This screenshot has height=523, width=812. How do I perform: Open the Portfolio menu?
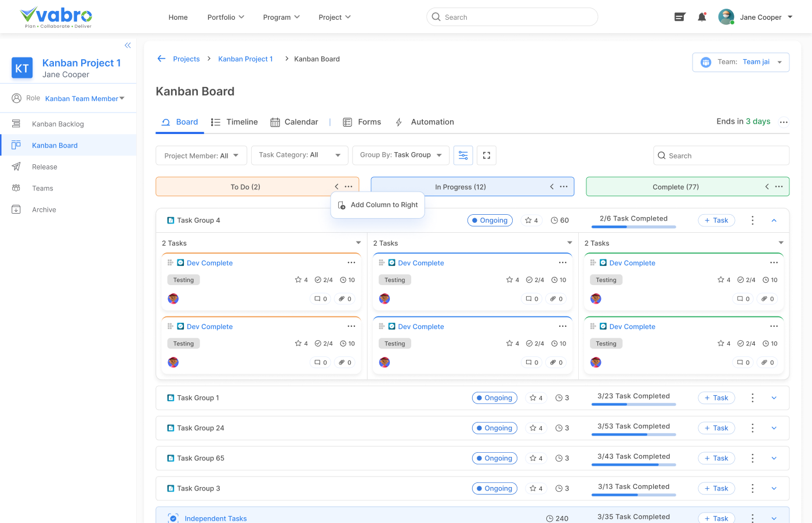coord(226,17)
